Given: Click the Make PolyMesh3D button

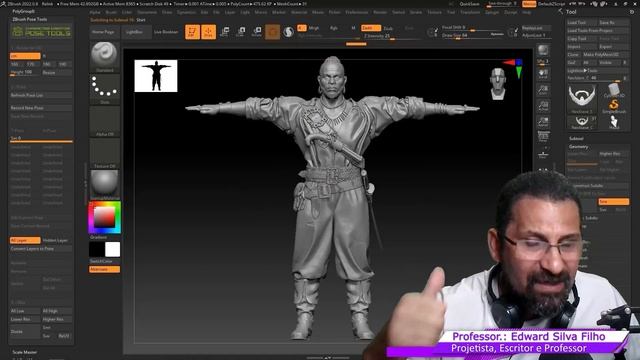Looking at the screenshot, I should point(606,54).
